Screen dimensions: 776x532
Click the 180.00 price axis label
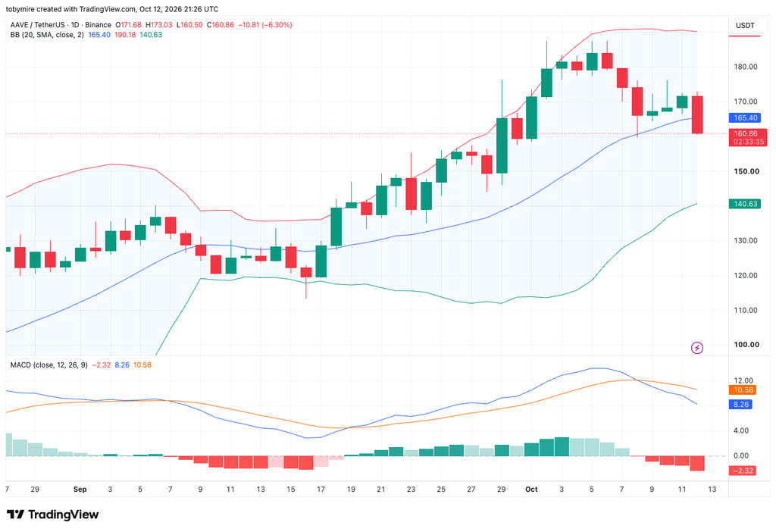click(746, 67)
